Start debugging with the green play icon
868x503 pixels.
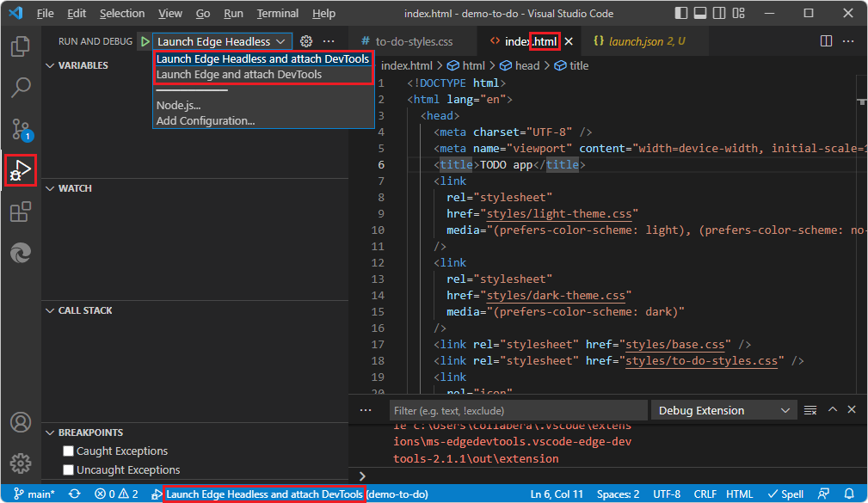[144, 40]
